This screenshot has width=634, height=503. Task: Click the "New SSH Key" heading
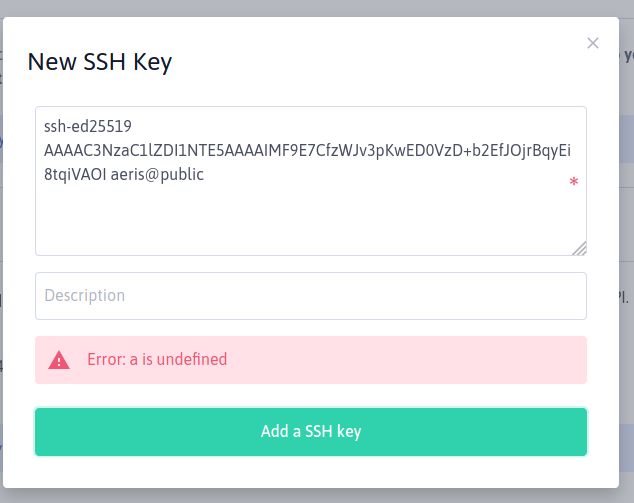pyautogui.click(x=100, y=62)
